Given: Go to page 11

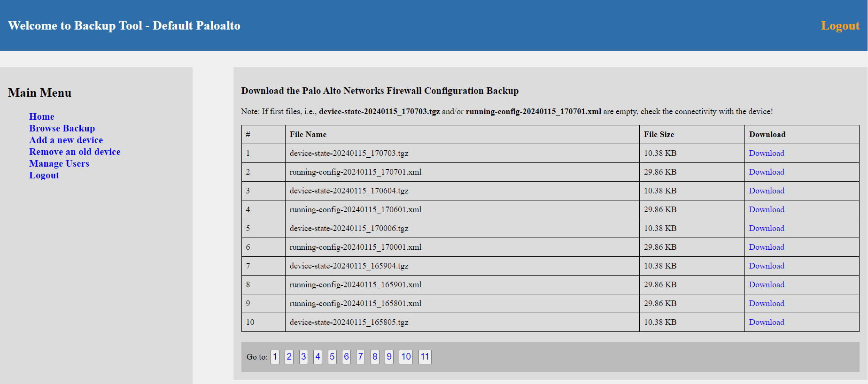Looking at the screenshot, I should tap(425, 357).
